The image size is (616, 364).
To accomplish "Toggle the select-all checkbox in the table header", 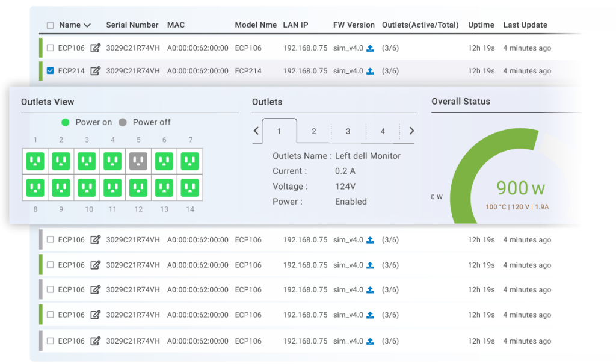I will [x=51, y=25].
